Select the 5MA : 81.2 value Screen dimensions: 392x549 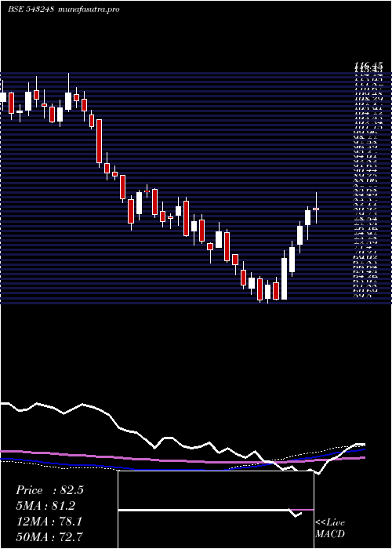(45, 506)
